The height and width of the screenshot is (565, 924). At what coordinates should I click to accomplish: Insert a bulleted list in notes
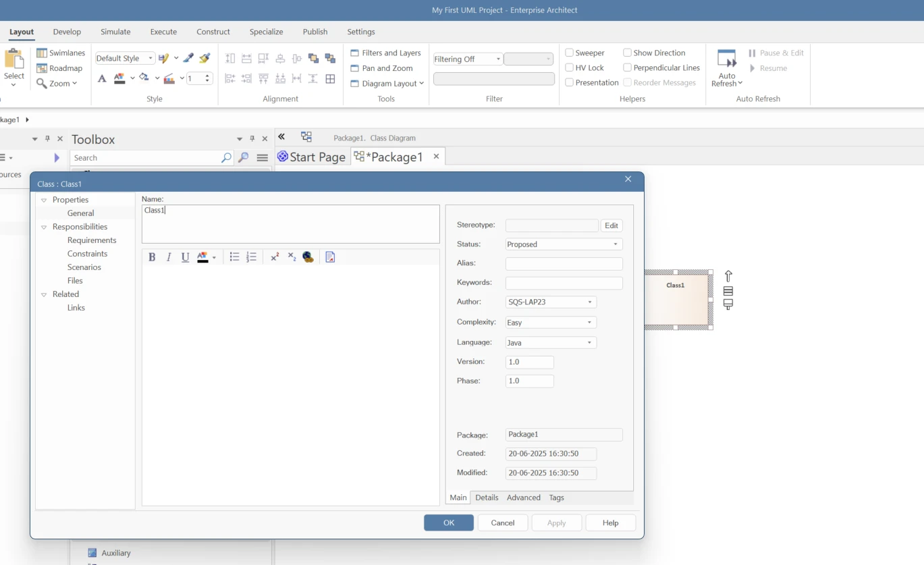pos(234,257)
